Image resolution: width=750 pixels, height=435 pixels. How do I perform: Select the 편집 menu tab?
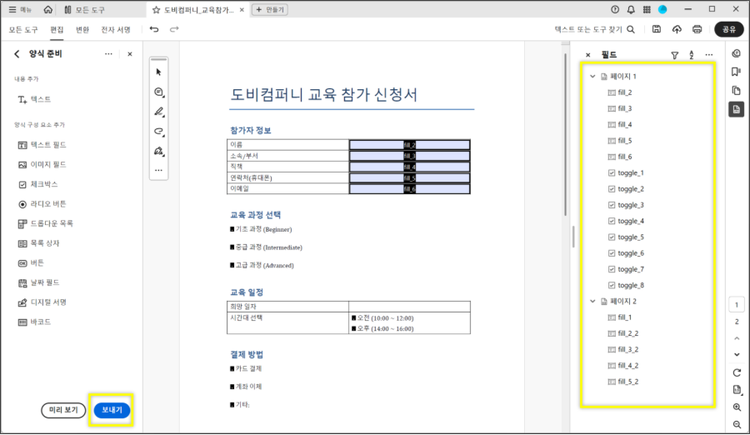coord(57,30)
